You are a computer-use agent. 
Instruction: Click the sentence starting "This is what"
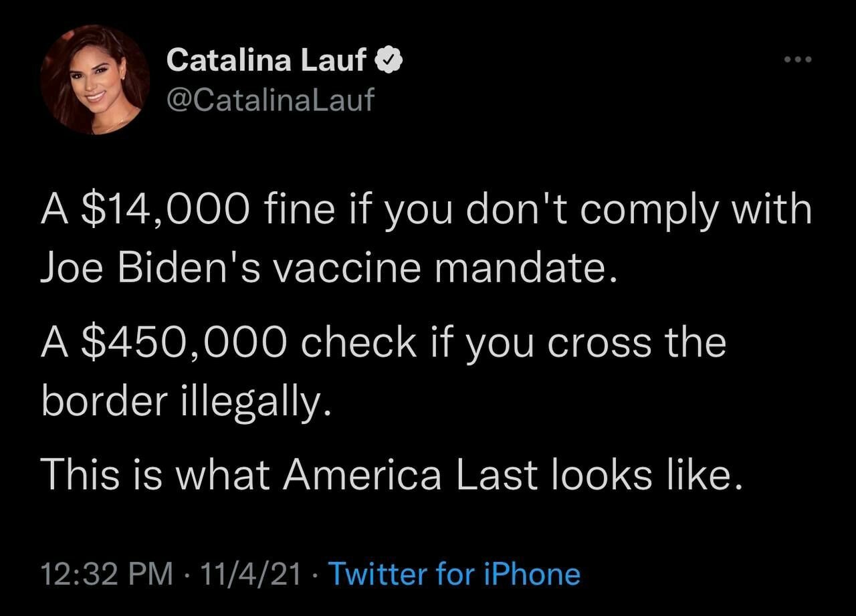tap(391, 474)
